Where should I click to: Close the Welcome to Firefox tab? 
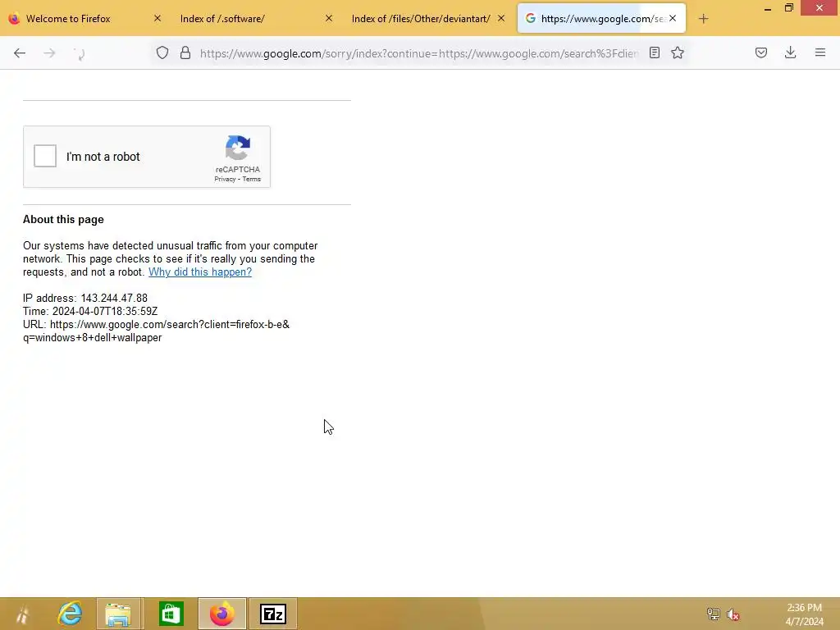point(157,18)
